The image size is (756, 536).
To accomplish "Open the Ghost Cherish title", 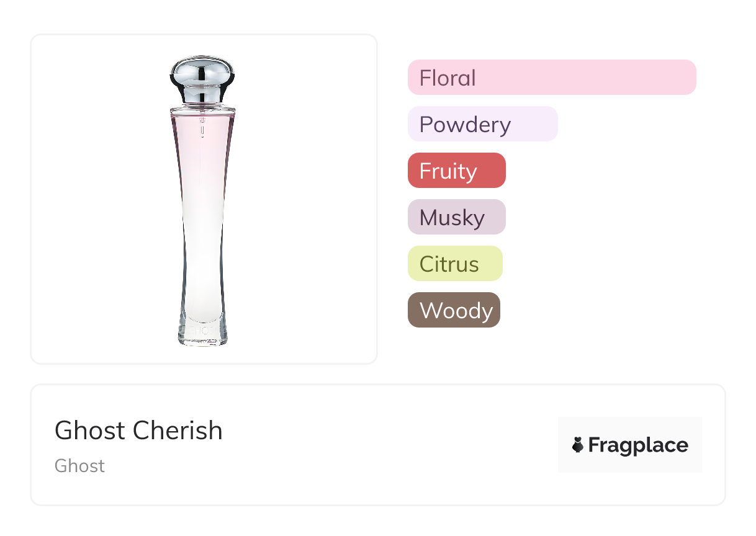I will click(x=138, y=431).
